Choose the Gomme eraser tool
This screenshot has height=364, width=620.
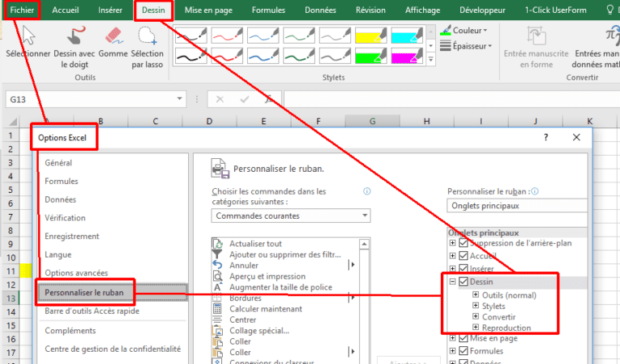point(113,46)
